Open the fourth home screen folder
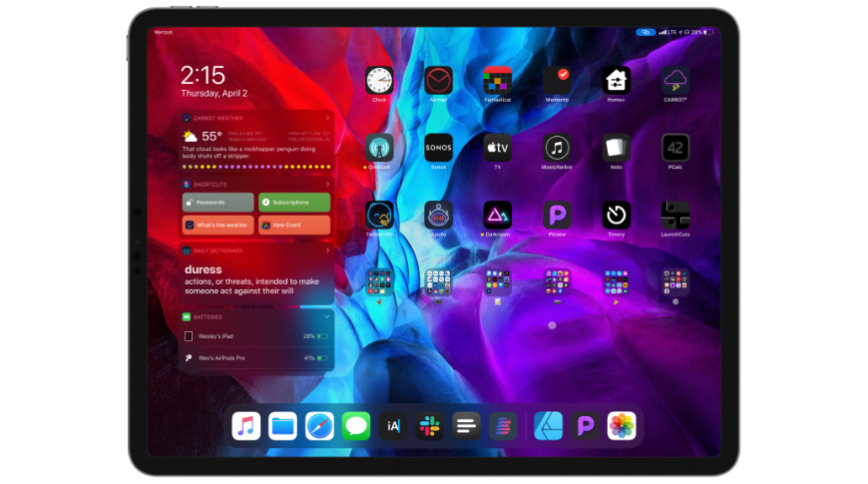The height and width of the screenshot is (484, 868). [x=557, y=281]
